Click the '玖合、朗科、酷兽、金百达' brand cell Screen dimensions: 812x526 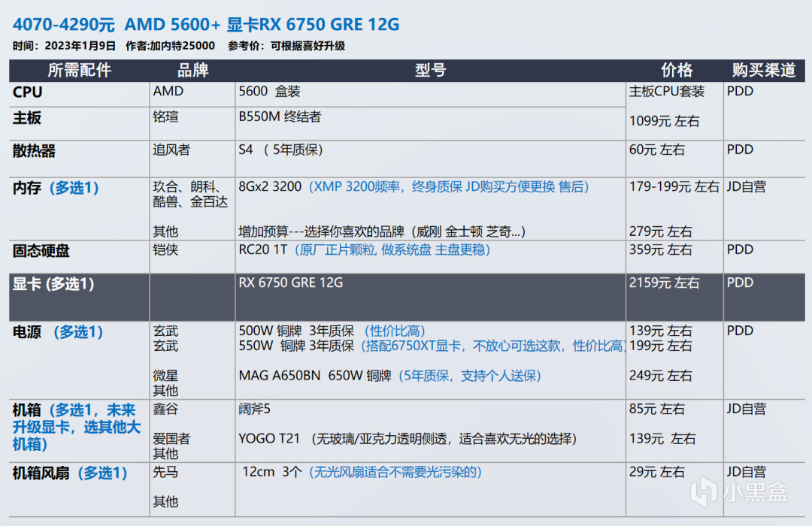click(x=190, y=194)
